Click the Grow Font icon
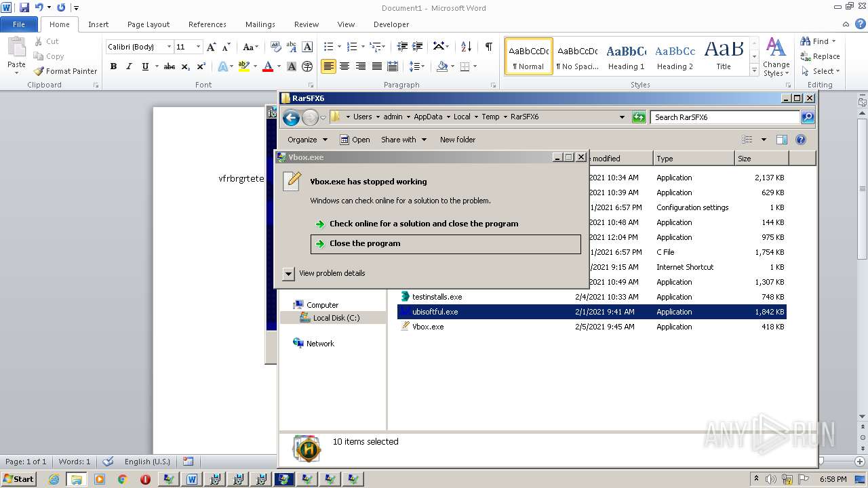Viewport: 868px width, 488px height. coord(212,47)
